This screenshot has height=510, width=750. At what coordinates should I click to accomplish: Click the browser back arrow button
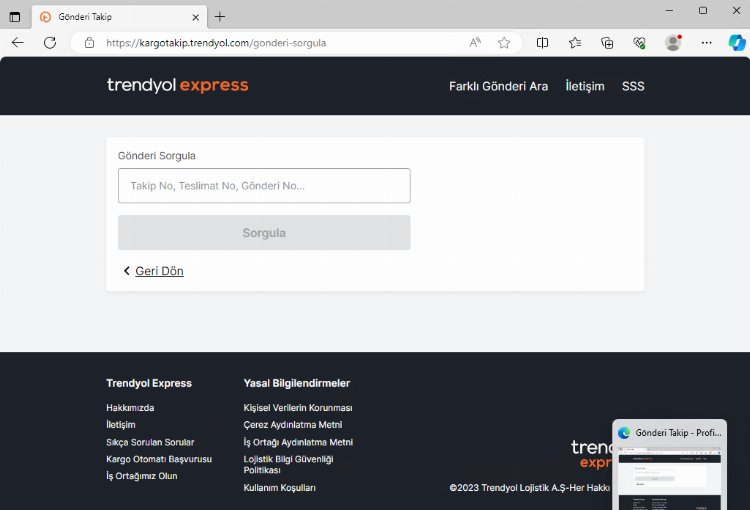(x=17, y=43)
